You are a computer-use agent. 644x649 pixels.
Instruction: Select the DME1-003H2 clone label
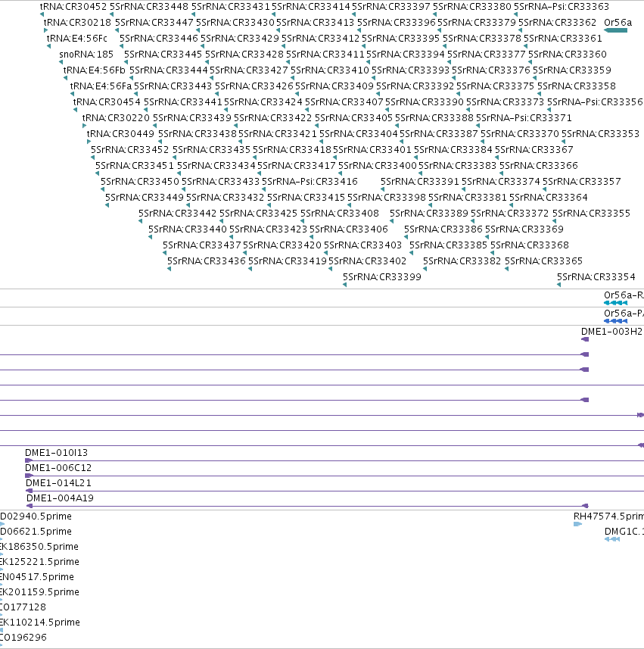point(611,332)
